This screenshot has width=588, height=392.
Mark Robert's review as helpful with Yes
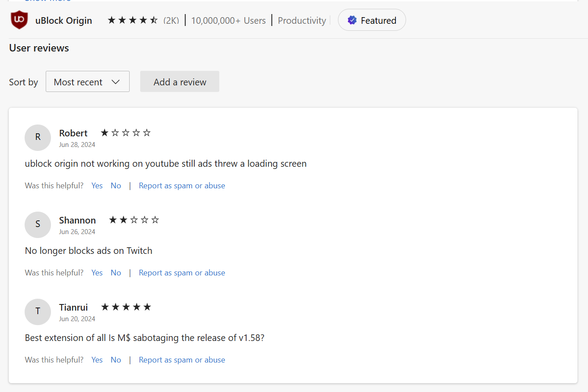(97, 186)
